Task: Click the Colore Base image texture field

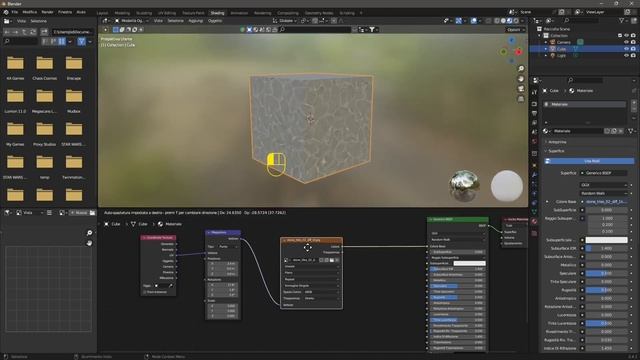Action: pos(607,202)
